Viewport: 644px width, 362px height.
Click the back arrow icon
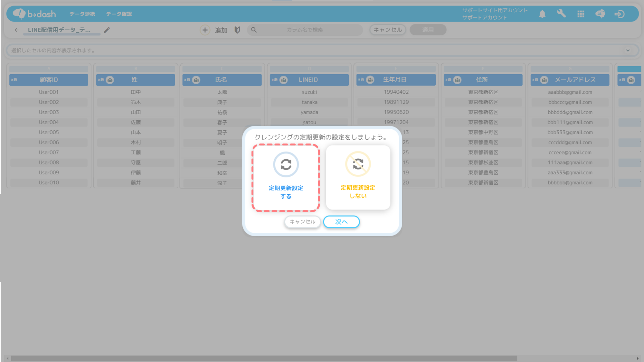(17, 30)
